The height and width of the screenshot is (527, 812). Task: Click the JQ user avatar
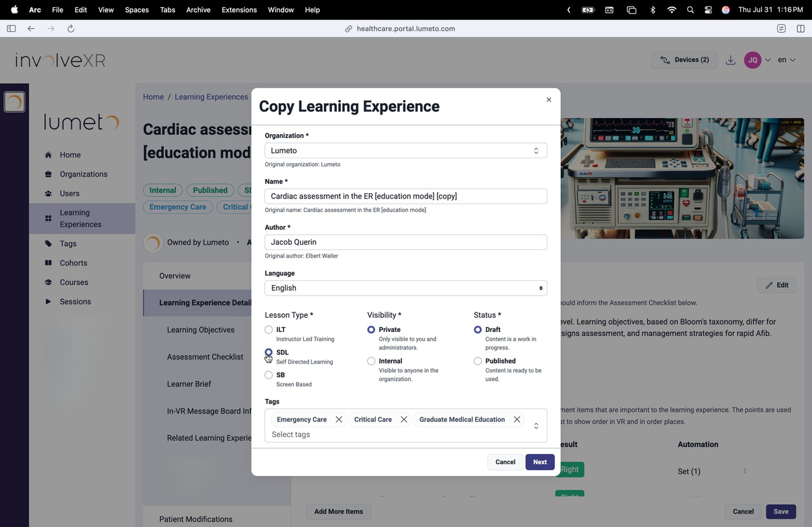[x=753, y=60]
